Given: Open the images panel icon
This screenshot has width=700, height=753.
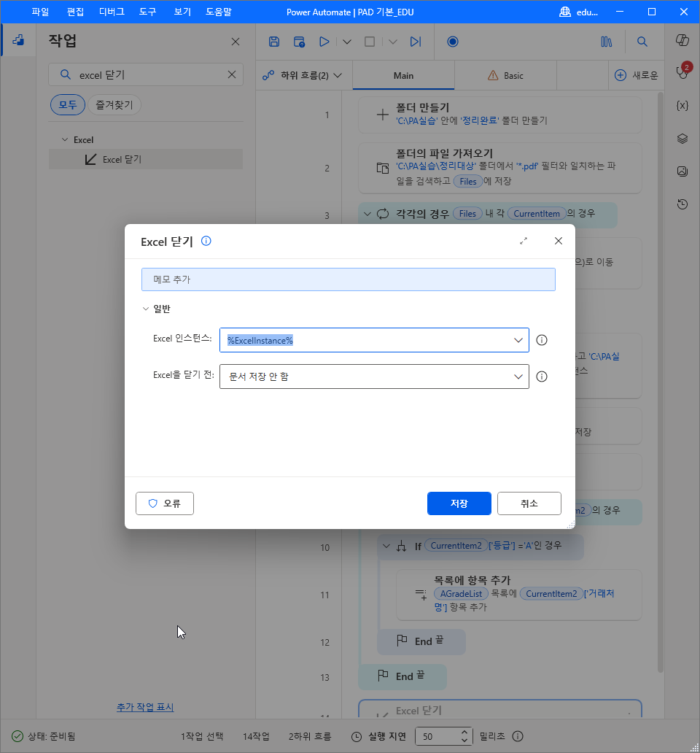Looking at the screenshot, I should click(682, 171).
